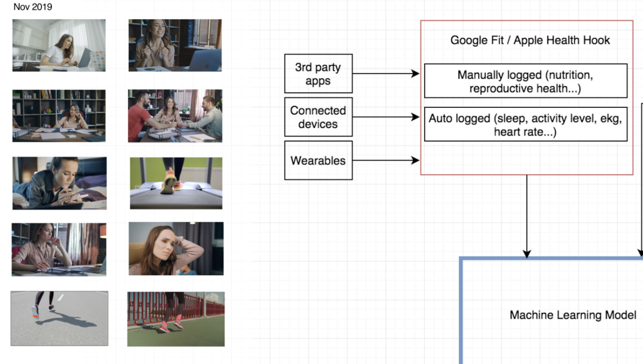Viewport: 643px width, 364px height.
Task: Select the Manually logged nutrition box
Action: coord(526,81)
